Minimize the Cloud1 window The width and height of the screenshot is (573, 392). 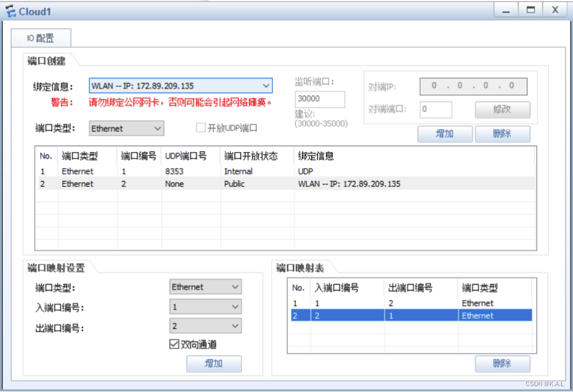[506, 10]
